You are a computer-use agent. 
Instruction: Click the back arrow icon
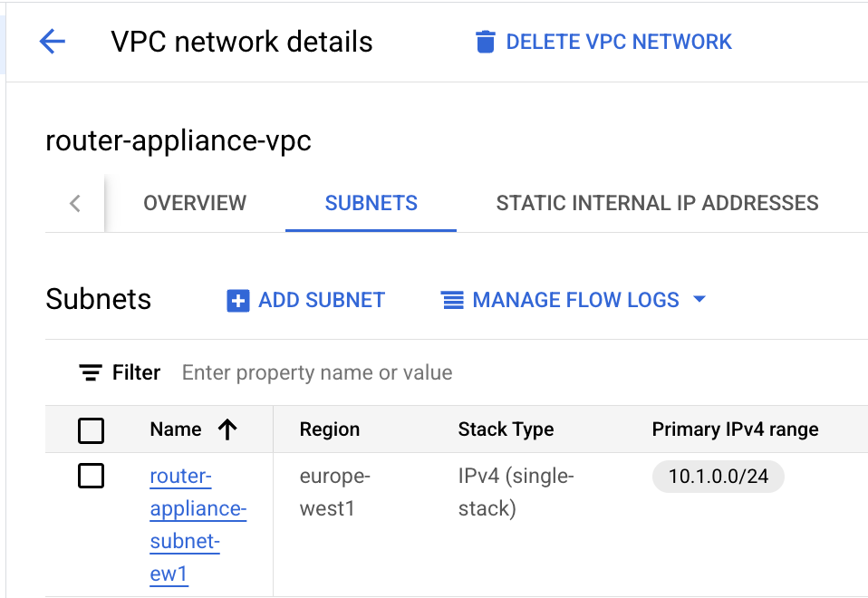[x=53, y=42]
